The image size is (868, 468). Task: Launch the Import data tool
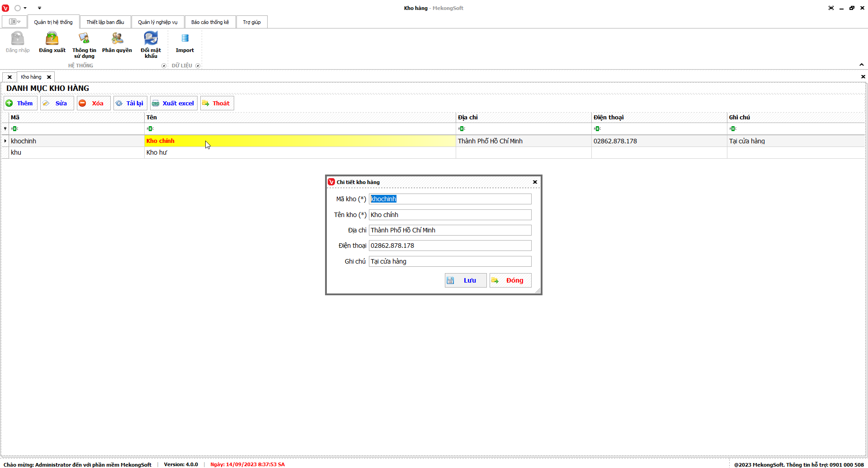click(185, 42)
